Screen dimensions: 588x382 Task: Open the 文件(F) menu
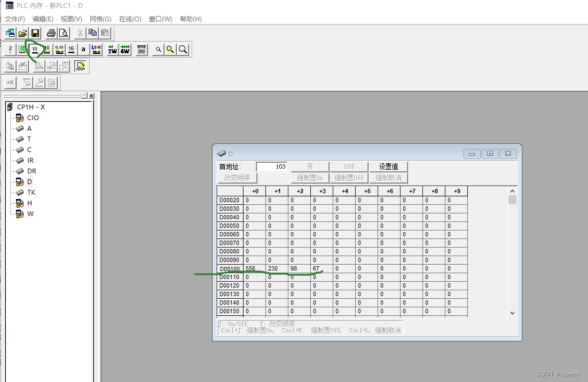[x=15, y=19]
